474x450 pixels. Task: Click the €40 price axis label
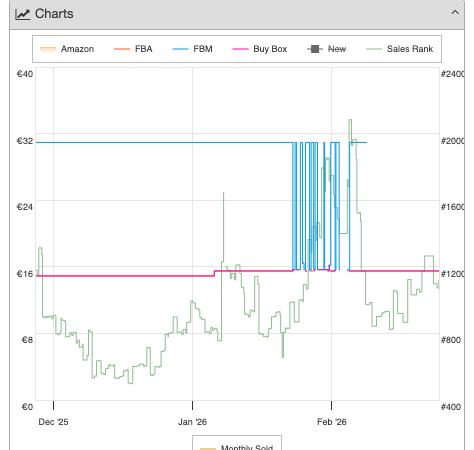tap(25, 74)
